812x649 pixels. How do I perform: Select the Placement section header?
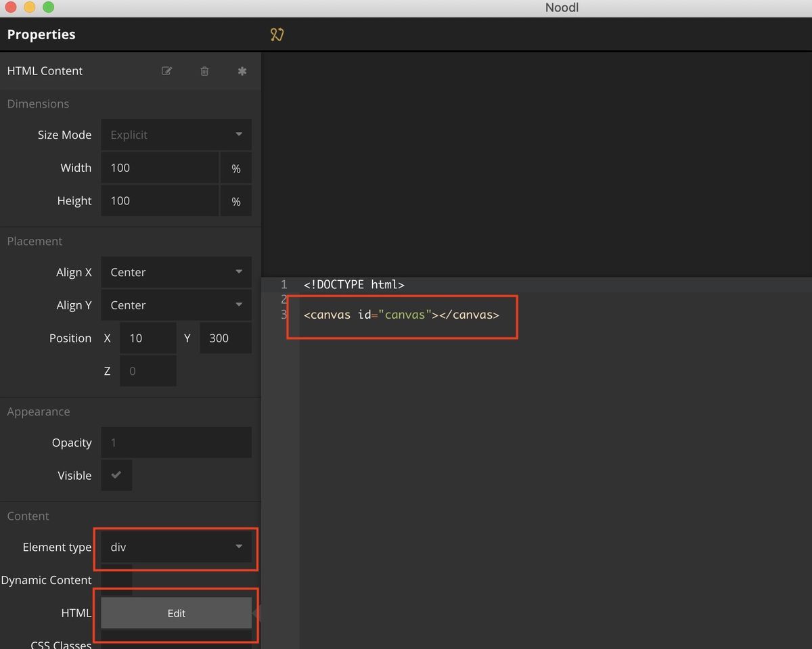pos(35,241)
